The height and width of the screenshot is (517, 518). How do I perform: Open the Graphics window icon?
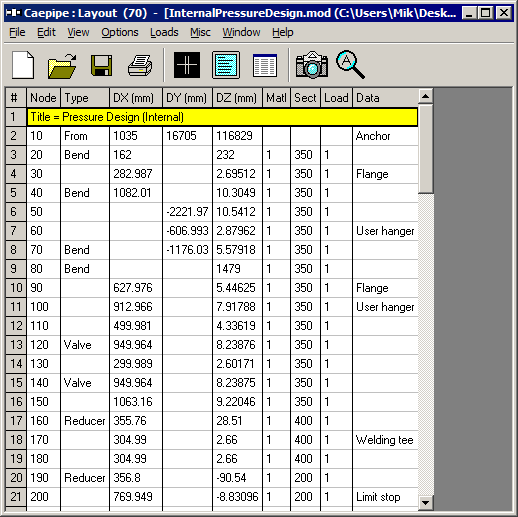(x=187, y=65)
